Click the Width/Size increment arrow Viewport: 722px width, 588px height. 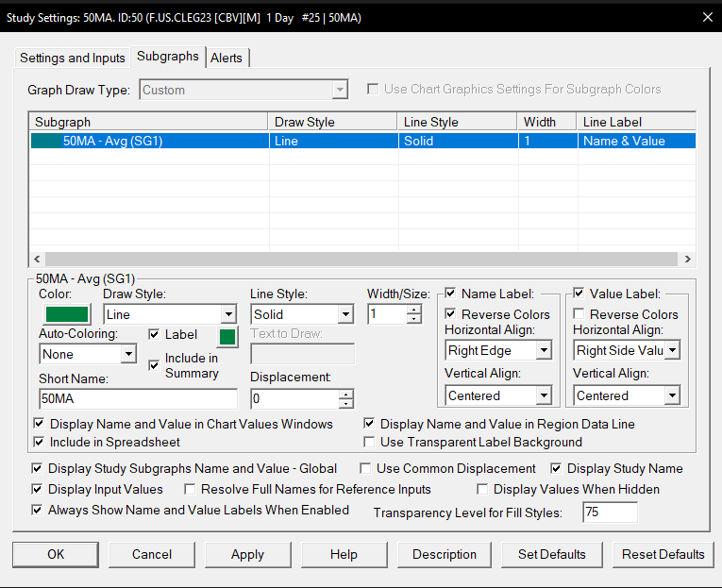(x=414, y=310)
